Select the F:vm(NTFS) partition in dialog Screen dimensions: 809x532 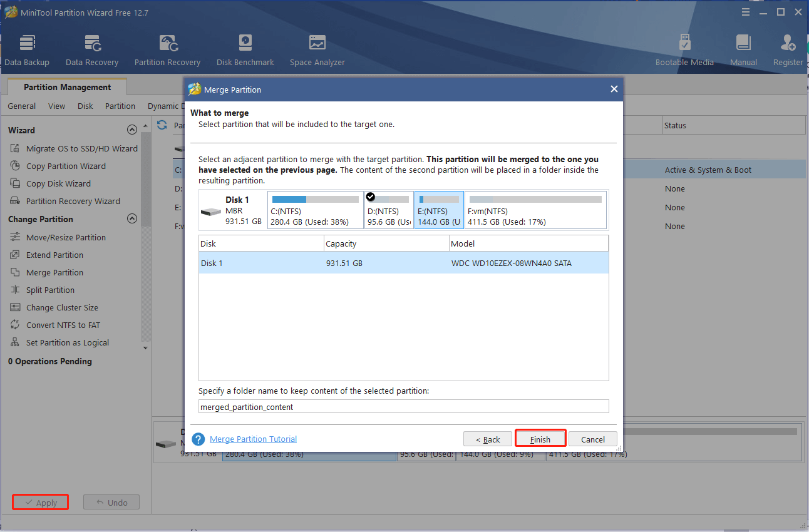pos(535,210)
